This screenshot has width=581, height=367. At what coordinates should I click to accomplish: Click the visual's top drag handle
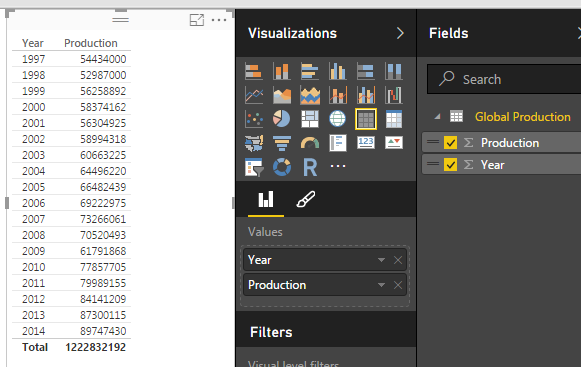pyautogui.click(x=120, y=20)
